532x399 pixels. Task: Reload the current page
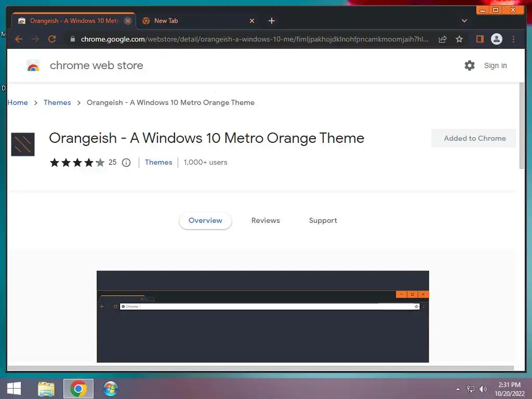tap(52, 39)
